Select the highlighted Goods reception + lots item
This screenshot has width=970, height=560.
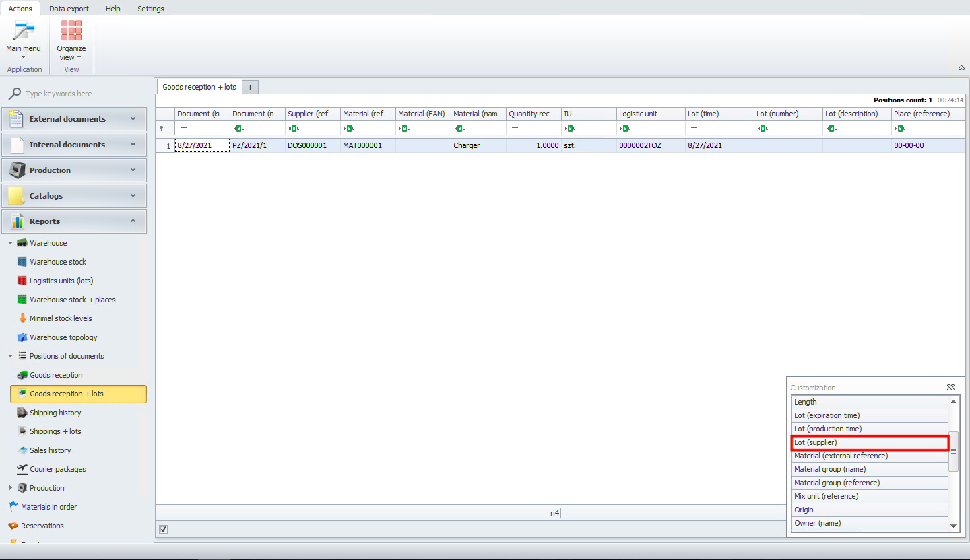pyautogui.click(x=78, y=394)
